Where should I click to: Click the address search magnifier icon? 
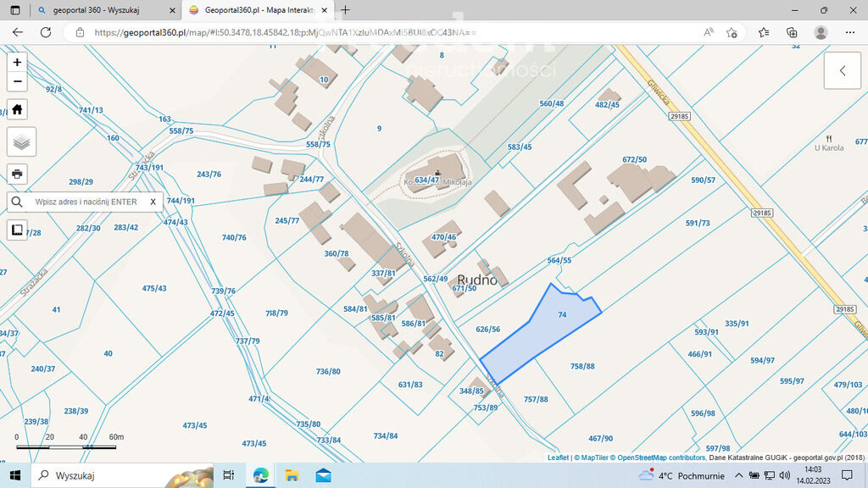[17, 202]
